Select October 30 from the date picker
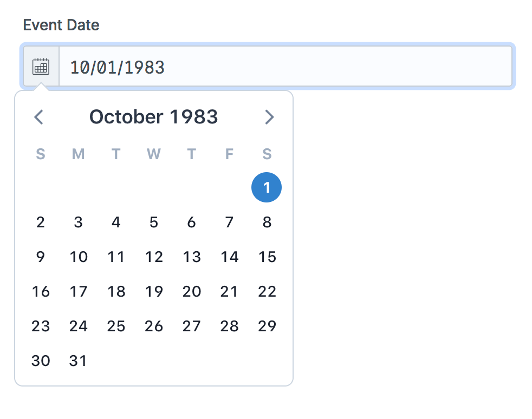532x419 pixels. (x=41, y=361)
